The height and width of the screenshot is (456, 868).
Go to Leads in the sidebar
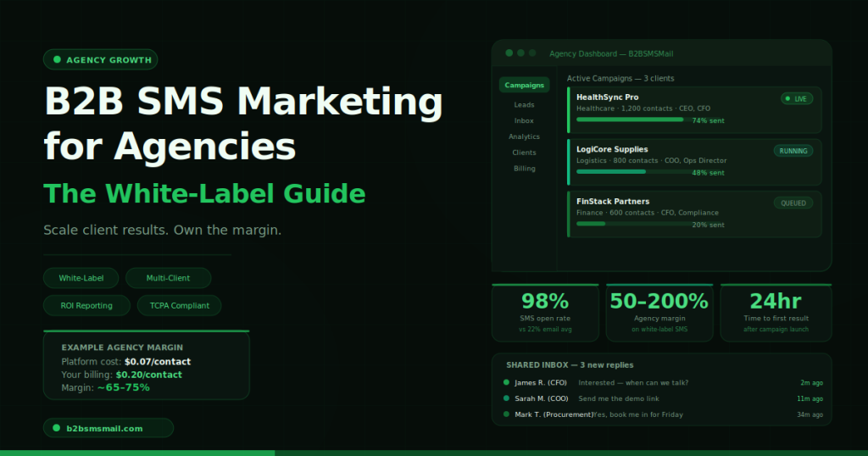[524, 104]
